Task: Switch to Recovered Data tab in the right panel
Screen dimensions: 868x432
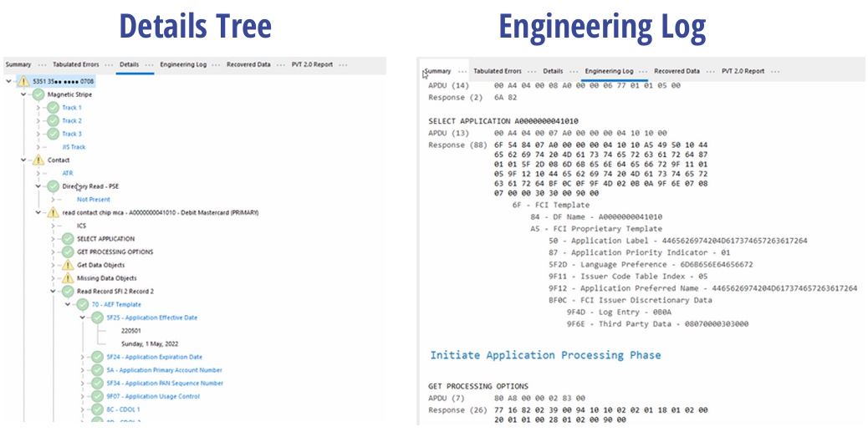Action: point(677,71)
